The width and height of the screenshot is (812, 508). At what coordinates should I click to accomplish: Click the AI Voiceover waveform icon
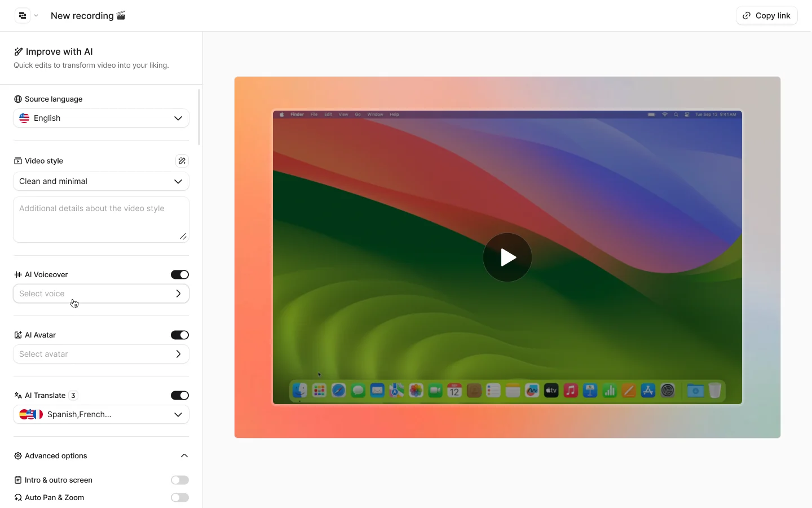click(x=18, y=275)
